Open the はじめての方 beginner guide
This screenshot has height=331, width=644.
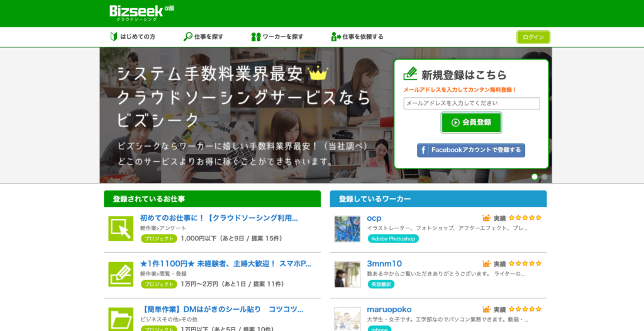tap(133, 36)
